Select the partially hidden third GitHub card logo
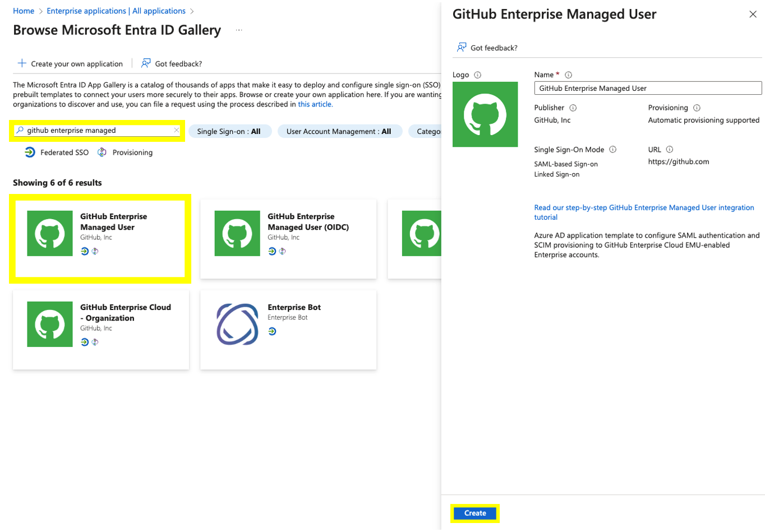The image size is (765, 532). [422, 233]
